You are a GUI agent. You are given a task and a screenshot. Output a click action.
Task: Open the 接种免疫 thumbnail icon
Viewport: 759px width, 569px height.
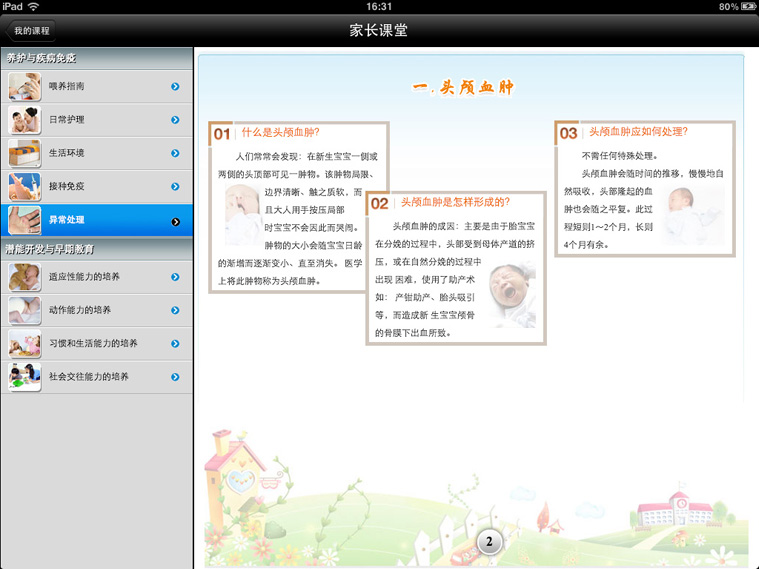25,187
